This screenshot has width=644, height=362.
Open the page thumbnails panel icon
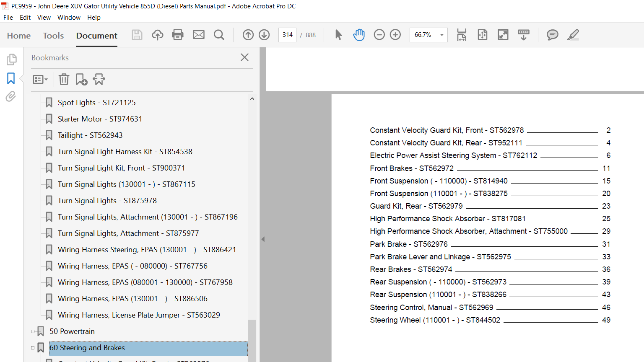(11, 59)
